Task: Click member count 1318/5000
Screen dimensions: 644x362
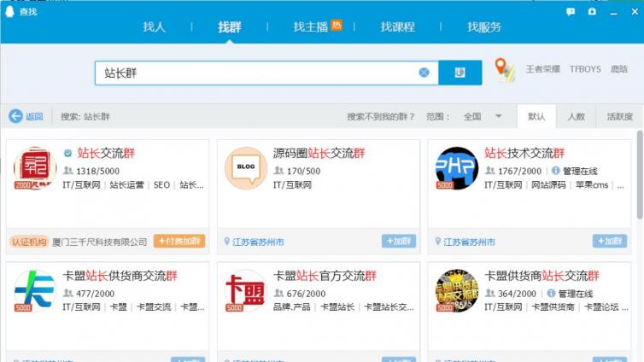Action: pyautogui.click(x=97, y=171)
